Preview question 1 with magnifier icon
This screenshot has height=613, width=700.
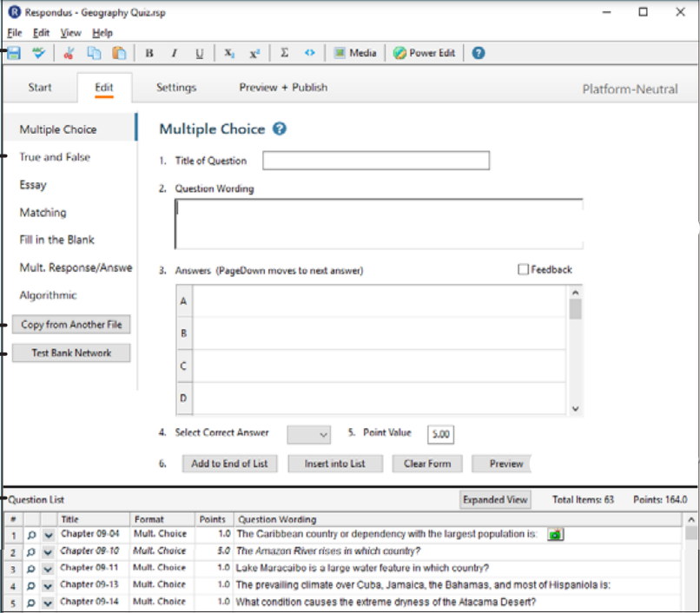click(31, 535)
